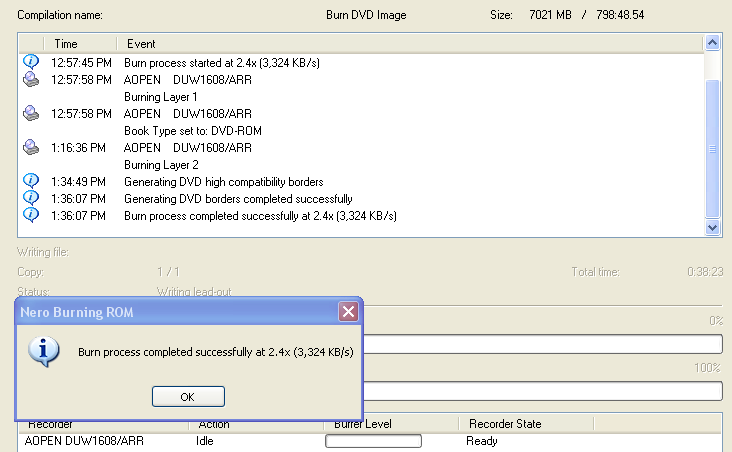Select the 'Burning Layer 2' log line
The width and height of the screenshot is (732, 452).
[161, 165]
